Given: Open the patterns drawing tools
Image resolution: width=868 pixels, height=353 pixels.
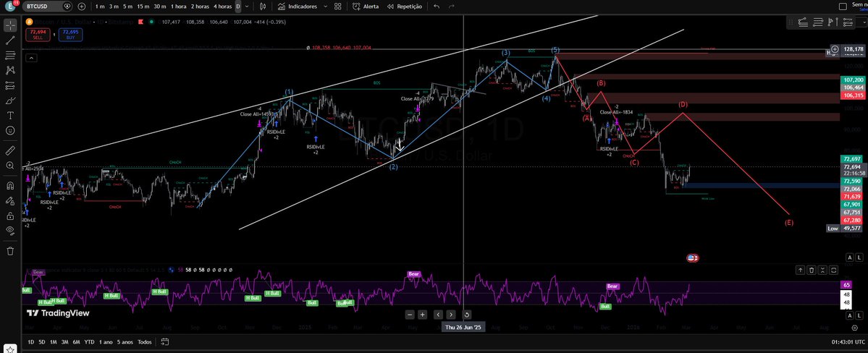Looking at the screenshot, I should tap(10, 70).
